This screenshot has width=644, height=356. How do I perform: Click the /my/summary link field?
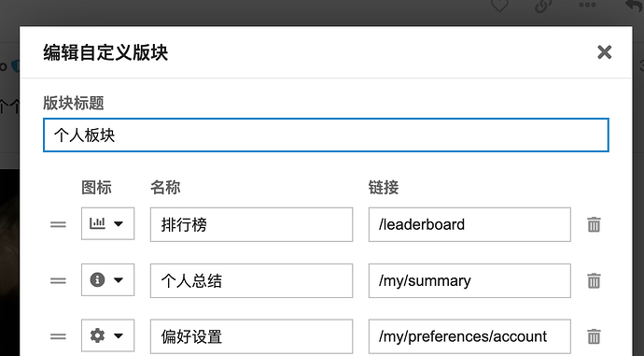469,280
